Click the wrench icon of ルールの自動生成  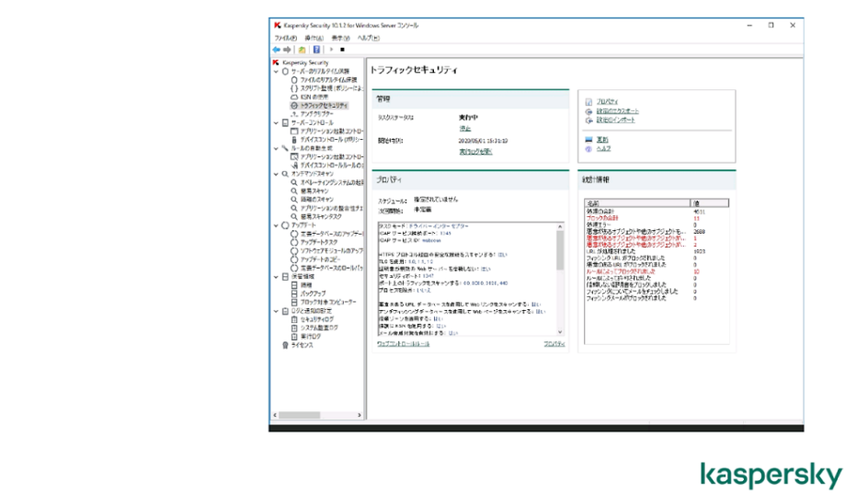tap(285, 148)
